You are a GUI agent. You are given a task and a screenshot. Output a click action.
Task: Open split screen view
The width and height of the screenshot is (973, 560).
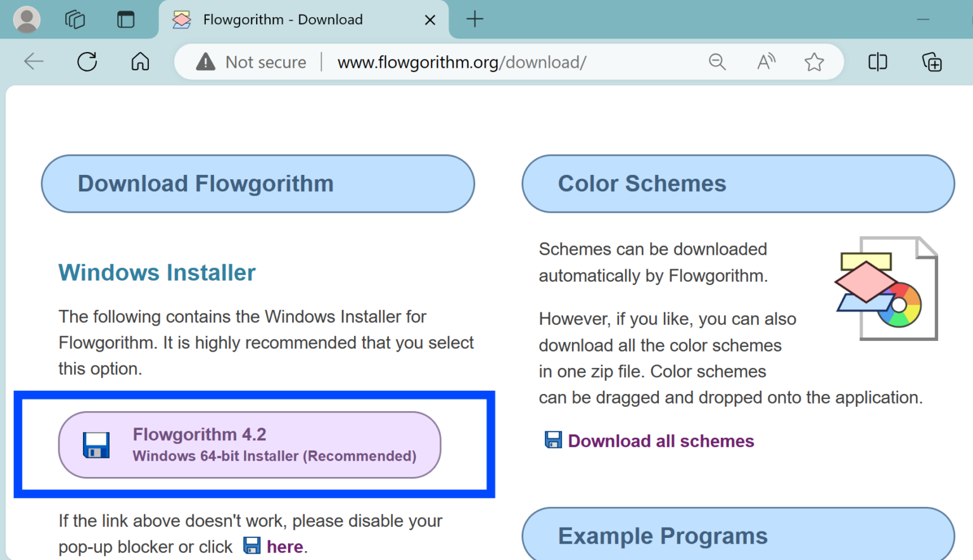click(877, 61)
